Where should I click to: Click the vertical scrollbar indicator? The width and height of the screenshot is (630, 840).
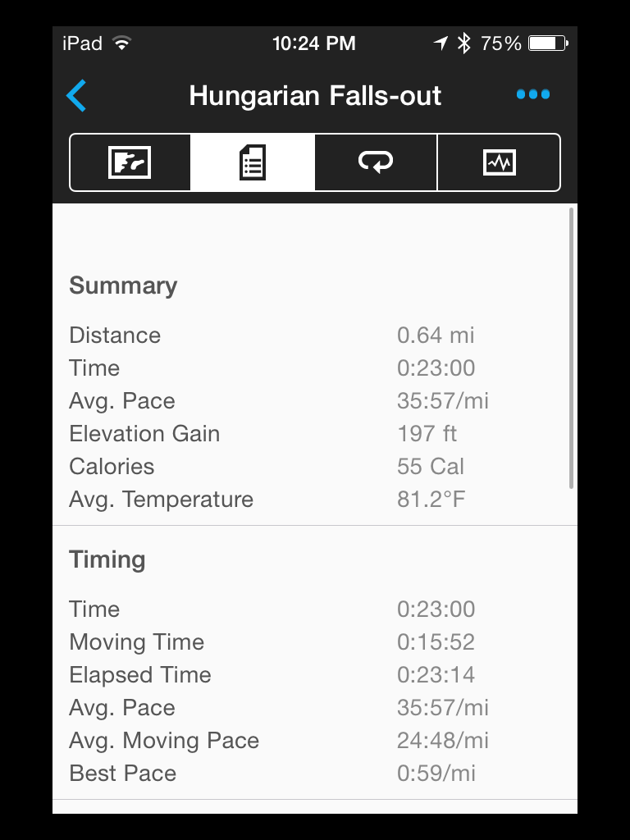[571, 349]
